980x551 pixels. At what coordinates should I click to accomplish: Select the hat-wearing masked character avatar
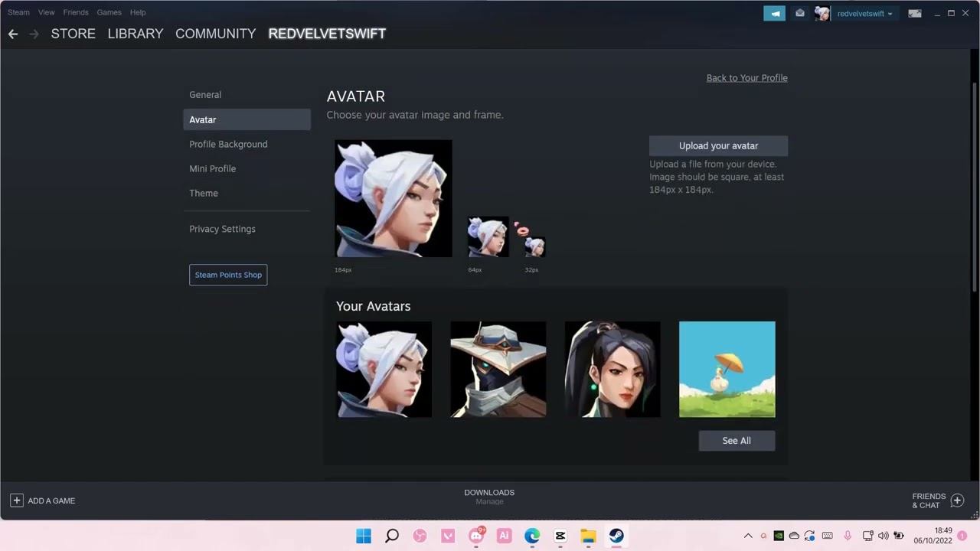click(498, 370)
